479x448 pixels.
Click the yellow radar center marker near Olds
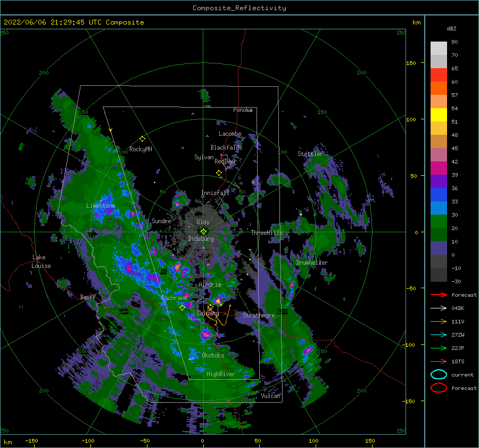[x=203, y=232]
